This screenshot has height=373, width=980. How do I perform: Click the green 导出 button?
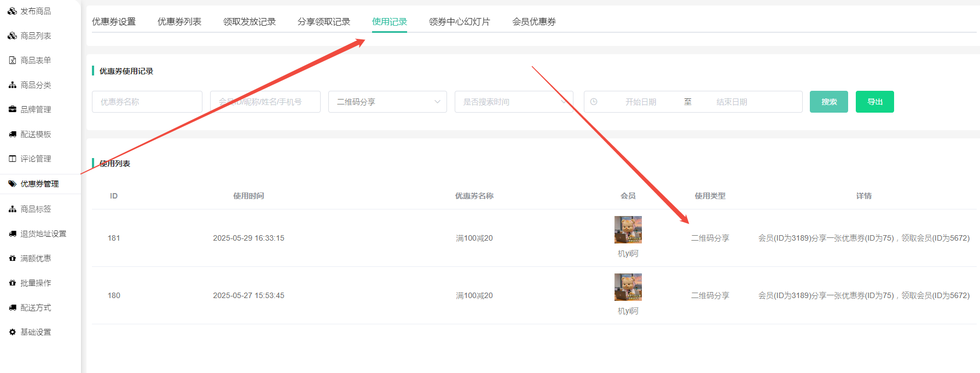[874, 102]
